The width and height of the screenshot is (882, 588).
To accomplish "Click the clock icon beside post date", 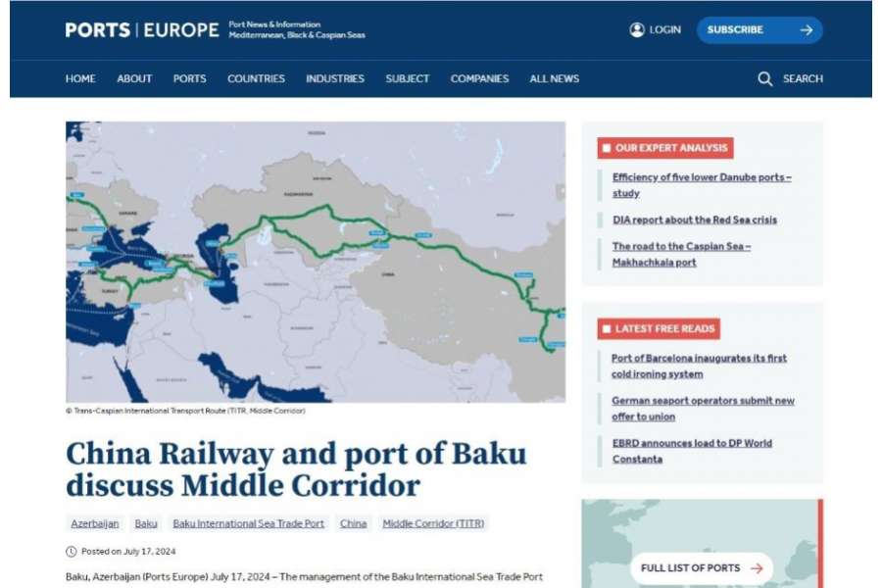I will pyautogui.click(x=71, y=552).
